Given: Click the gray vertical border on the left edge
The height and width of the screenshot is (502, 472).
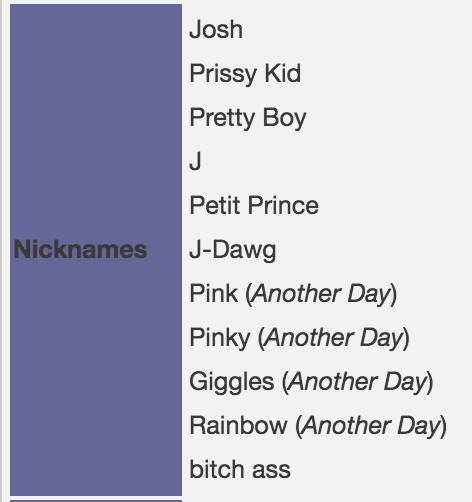Looking at the screenshot, I should tap(1, 251).
